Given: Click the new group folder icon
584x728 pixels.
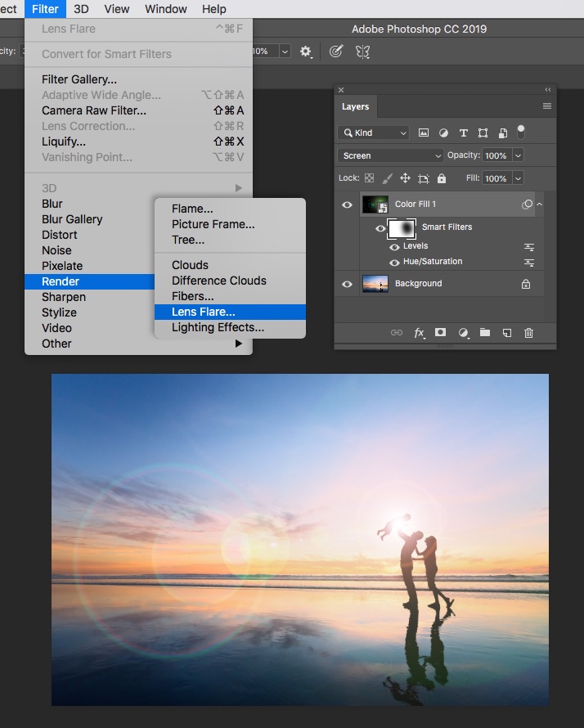Looking at the screenshot, I should [x=484, y=333].
